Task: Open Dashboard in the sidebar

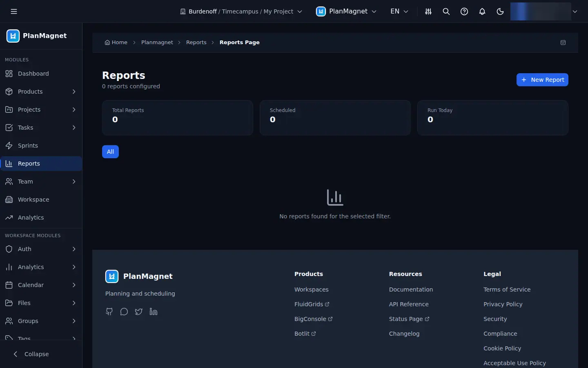Action: pyautogui.click(x=41, y=74)
